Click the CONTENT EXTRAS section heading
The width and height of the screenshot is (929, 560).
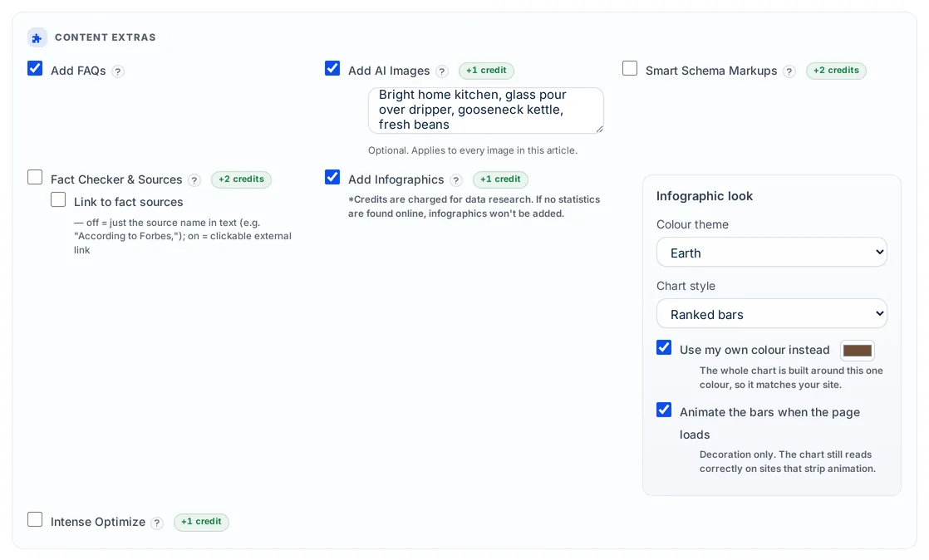coord(106,37)
